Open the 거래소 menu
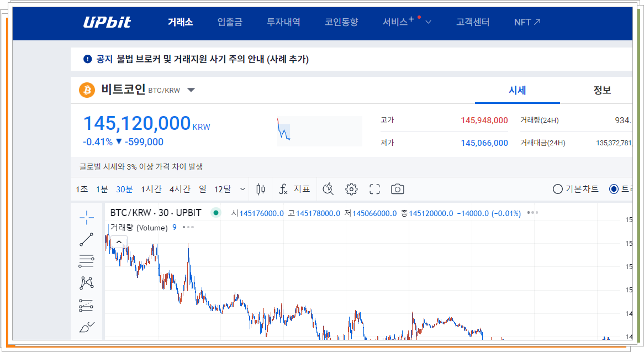 [180, 22]
